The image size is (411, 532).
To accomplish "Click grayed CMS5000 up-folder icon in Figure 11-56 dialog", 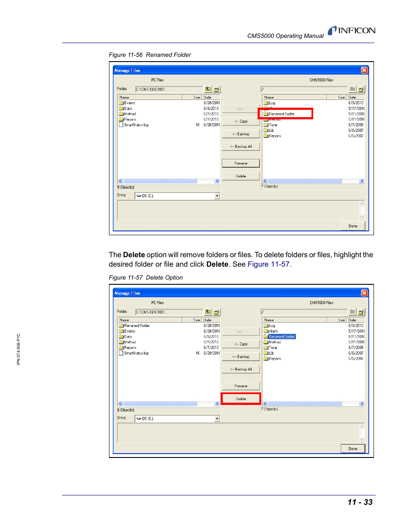I will pos(352,89).
